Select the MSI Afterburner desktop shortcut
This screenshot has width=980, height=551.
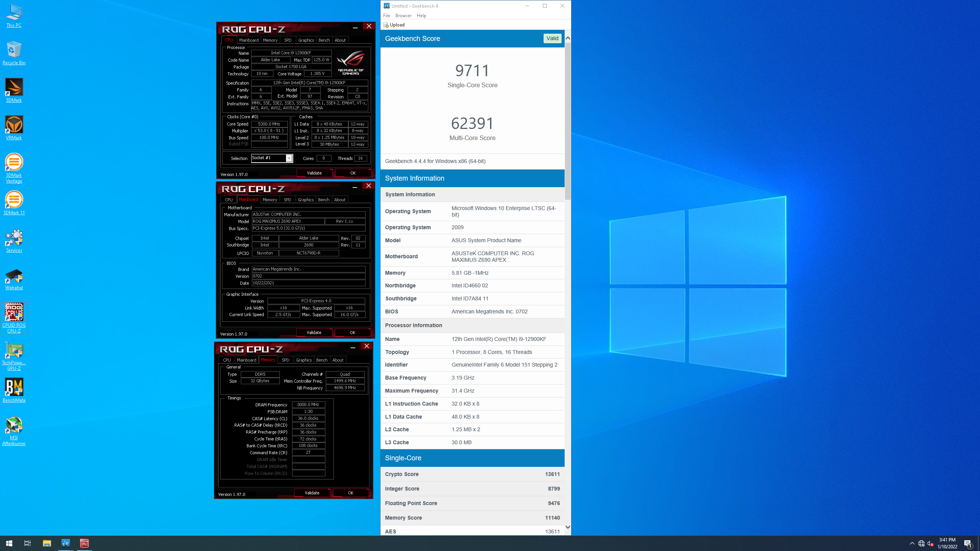[x=14, y=431]
